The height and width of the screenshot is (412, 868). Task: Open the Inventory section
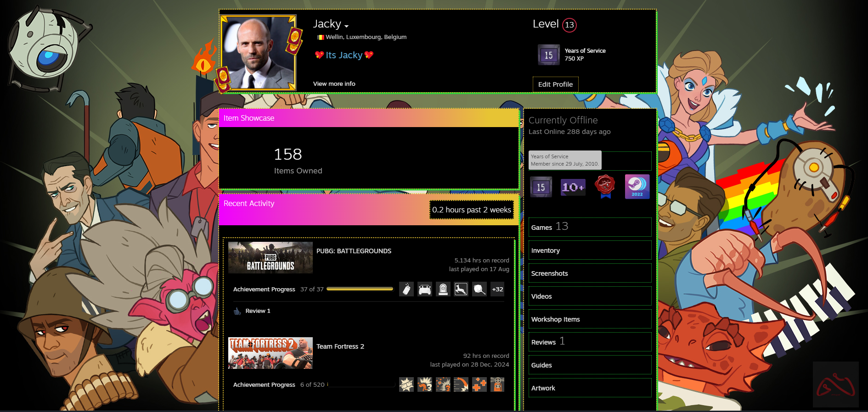click(546, 251)
